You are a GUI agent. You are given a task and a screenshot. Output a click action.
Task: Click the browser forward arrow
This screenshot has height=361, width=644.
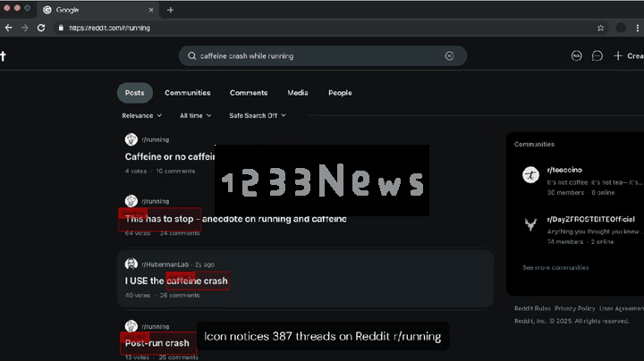click(x=25, y=28)
